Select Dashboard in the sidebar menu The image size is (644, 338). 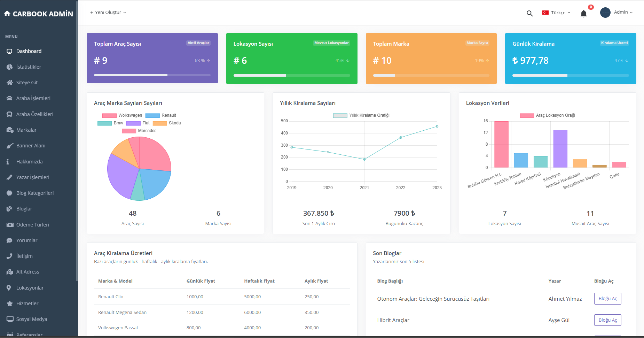coord(29,51)
